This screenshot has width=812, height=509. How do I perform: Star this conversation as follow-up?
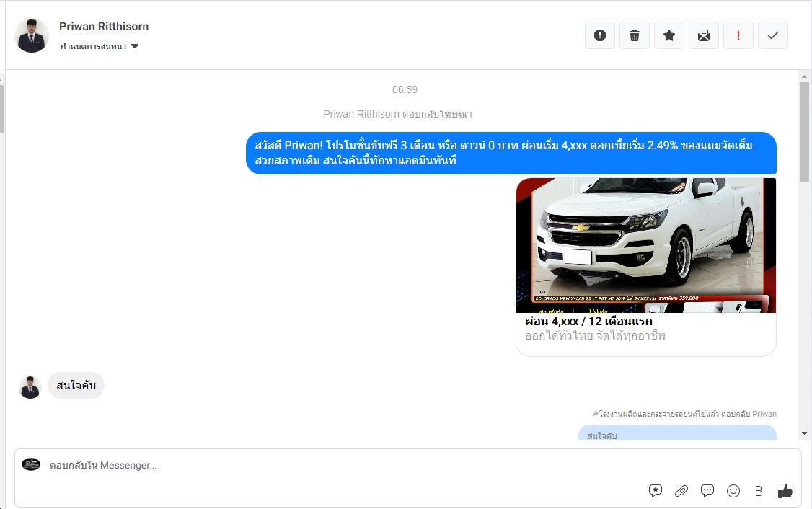click(669, 35)
